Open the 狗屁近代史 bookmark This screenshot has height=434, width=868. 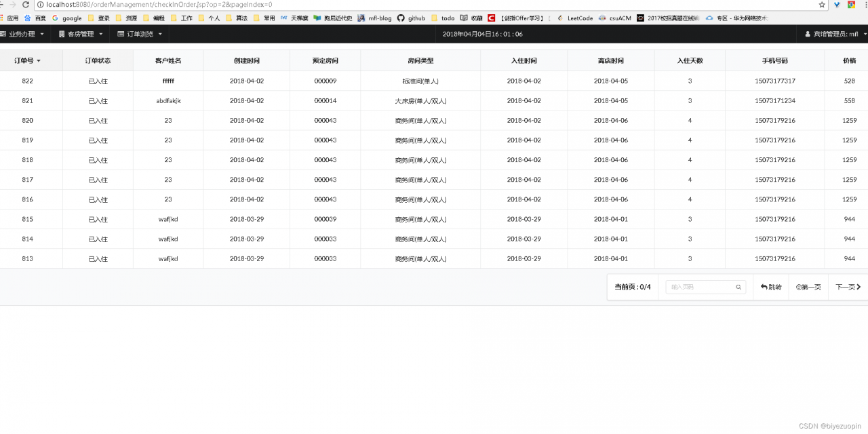click(x=333, y=18)
